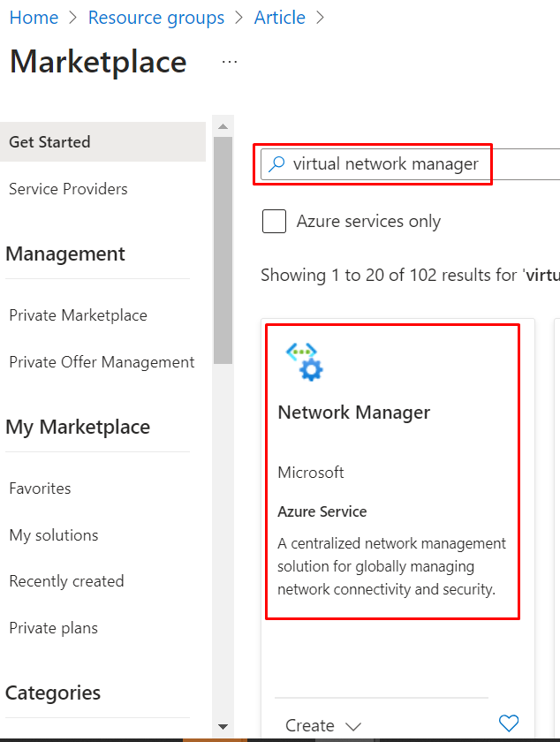560x742 pixels.
Task: Open My solutions
Action: [x=54, y=535]
